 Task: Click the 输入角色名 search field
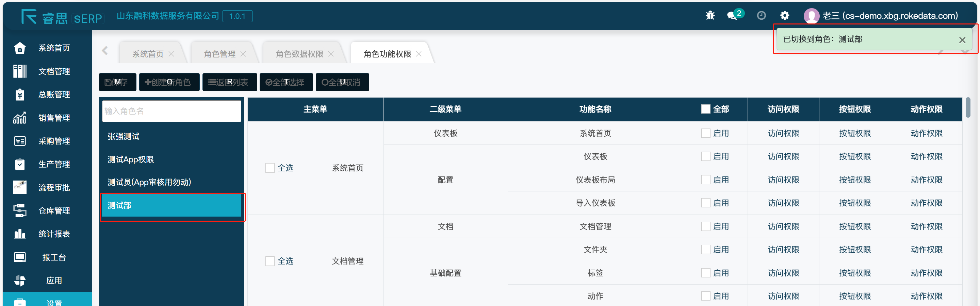point(171,111)
